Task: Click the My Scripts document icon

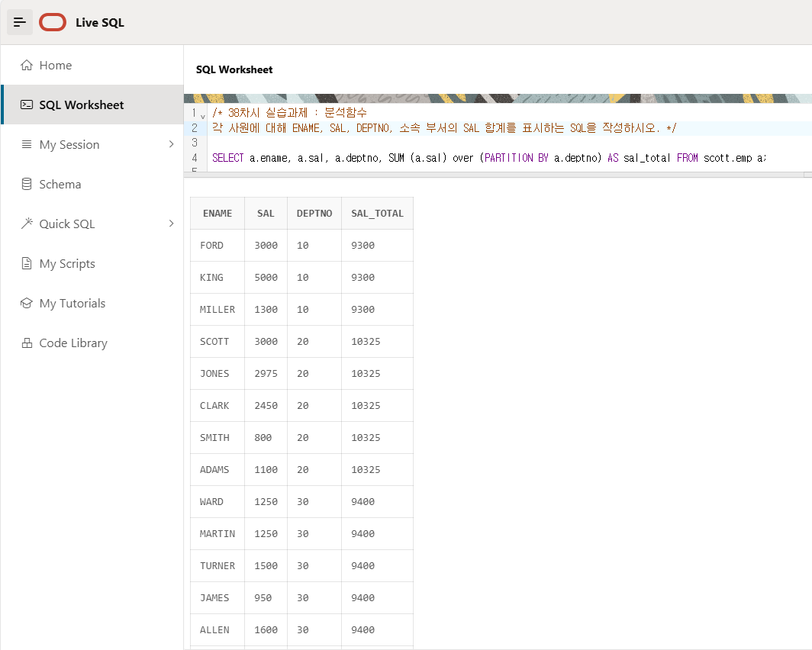Action: pos(27,264)
